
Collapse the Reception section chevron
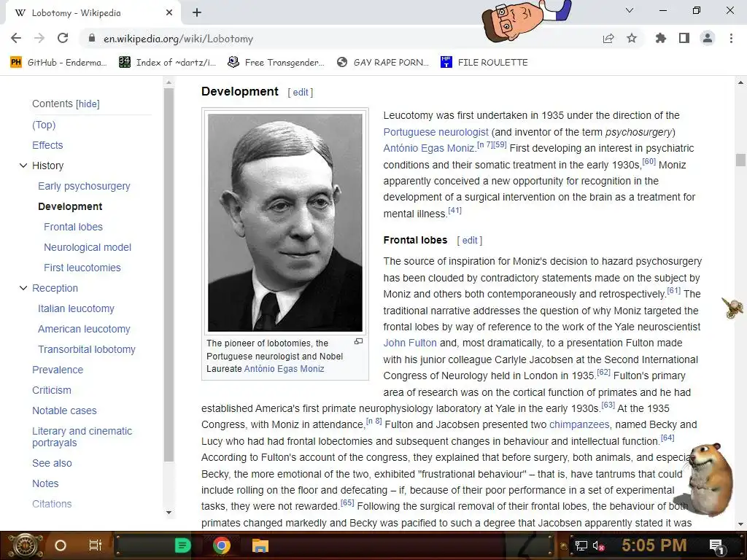[23, 288]
